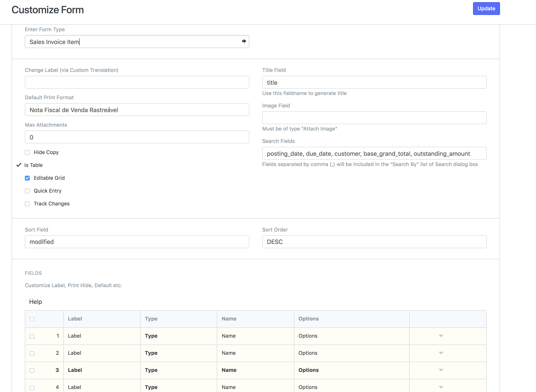Enable Quick Entry
Screen dimensions: 536x392
[x=27, y=191]
